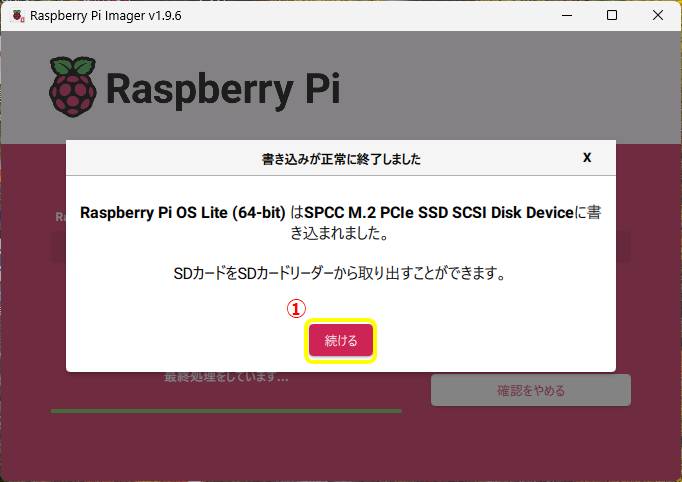Image resolution: width=682 pixels, height=482 pixels.
Task: Close the write-complete dialog with the X
Action: 587,157
